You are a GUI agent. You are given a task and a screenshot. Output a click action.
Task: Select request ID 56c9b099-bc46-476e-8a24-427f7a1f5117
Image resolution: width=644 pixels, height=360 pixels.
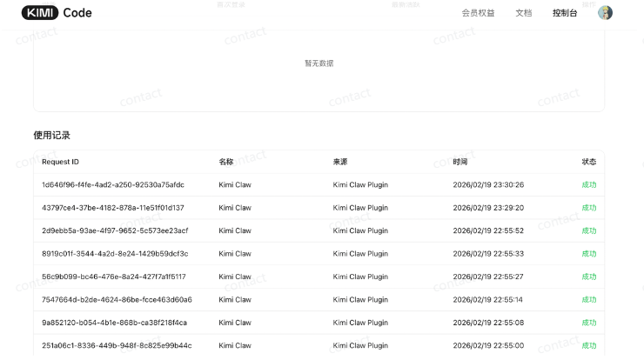click(114, 277)
